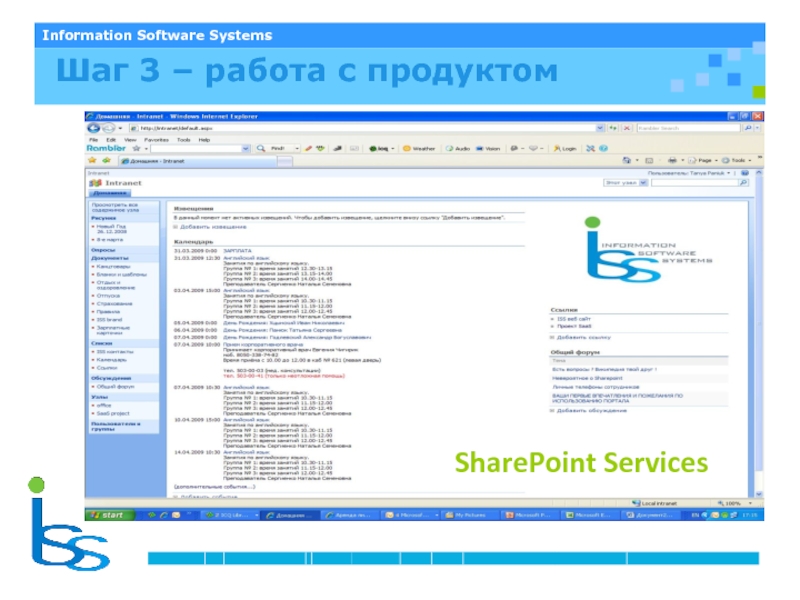Click the Добавить извещение link

(x=213, y=227)
